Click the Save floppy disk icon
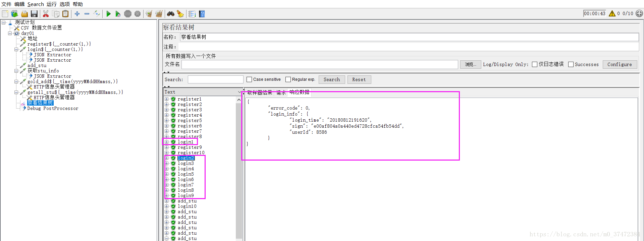Screen dimensions: 644x241 pyautogui.click(x=34, y=14)
